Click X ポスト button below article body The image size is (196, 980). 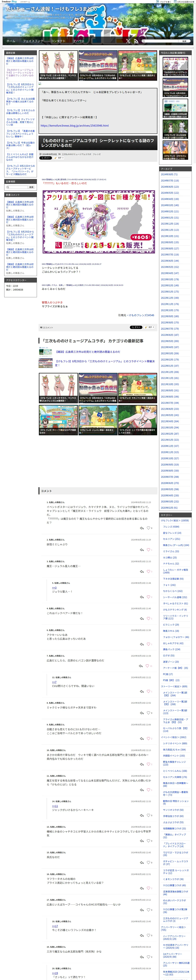click(136, 327)
